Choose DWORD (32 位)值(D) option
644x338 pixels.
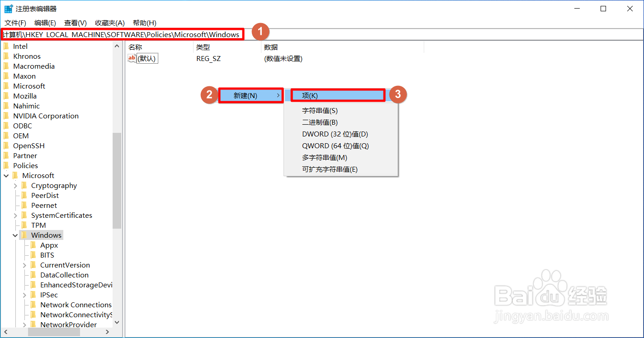coord(335,134)
